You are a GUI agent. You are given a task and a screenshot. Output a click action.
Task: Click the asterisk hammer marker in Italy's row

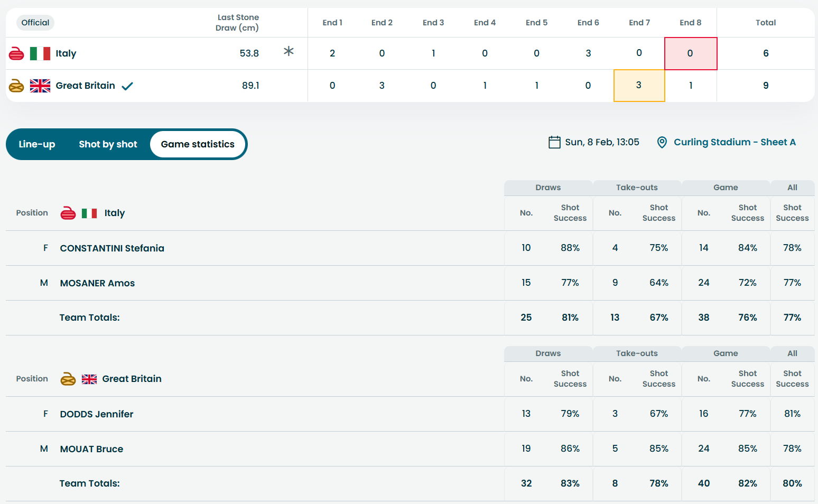(x=289, y=51)
